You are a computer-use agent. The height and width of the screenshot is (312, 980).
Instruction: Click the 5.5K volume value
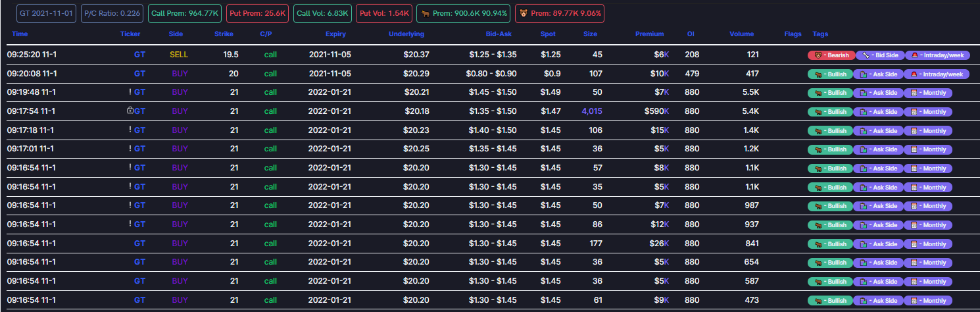[x=750, y=93]
